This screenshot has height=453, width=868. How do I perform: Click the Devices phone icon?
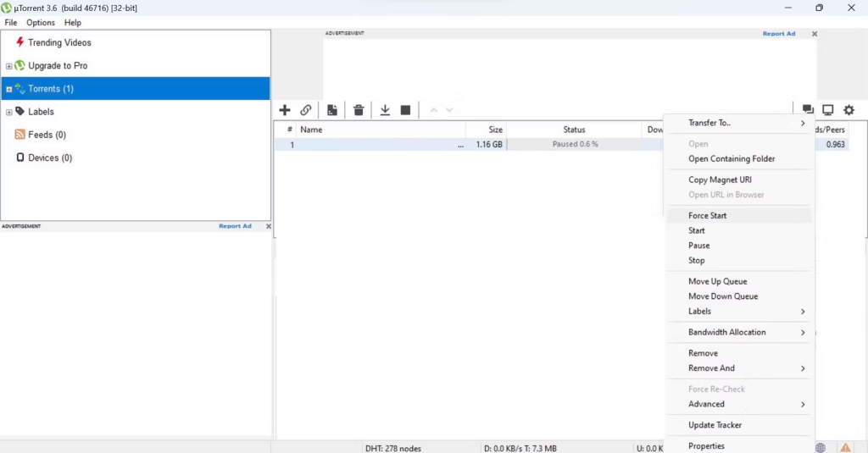20,157
